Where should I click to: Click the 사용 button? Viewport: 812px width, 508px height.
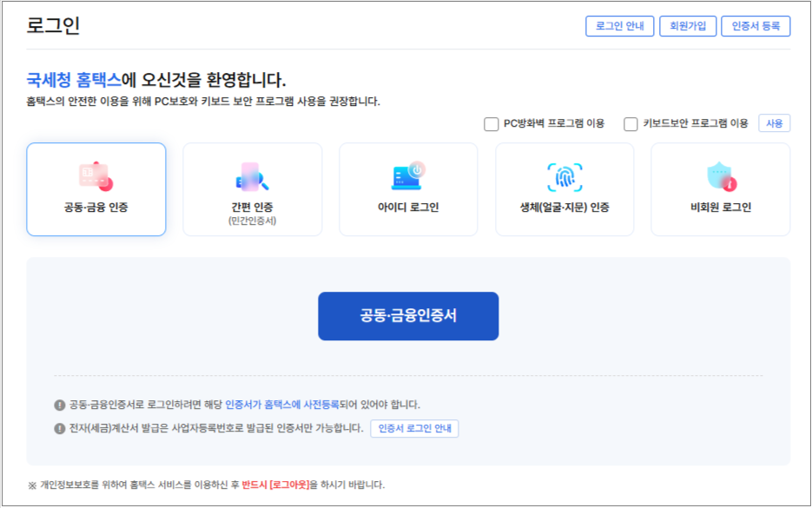click(x=774, y=123)
